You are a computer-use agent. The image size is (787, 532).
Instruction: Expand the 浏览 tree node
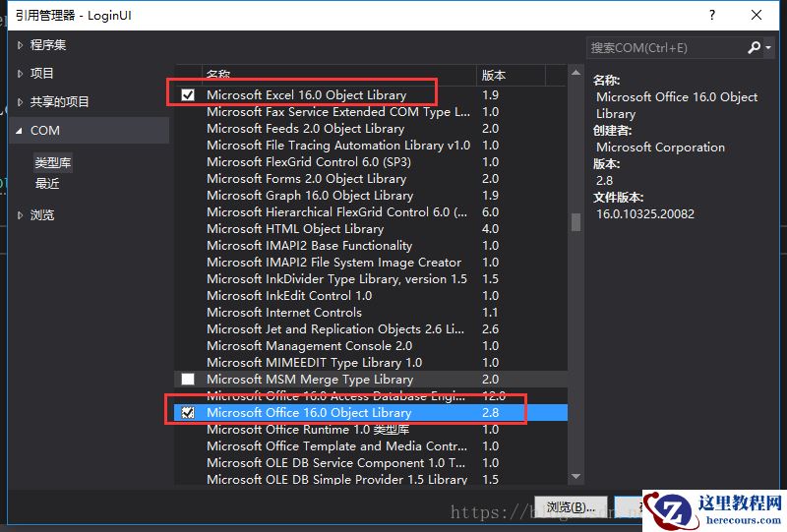coord(20,215)
